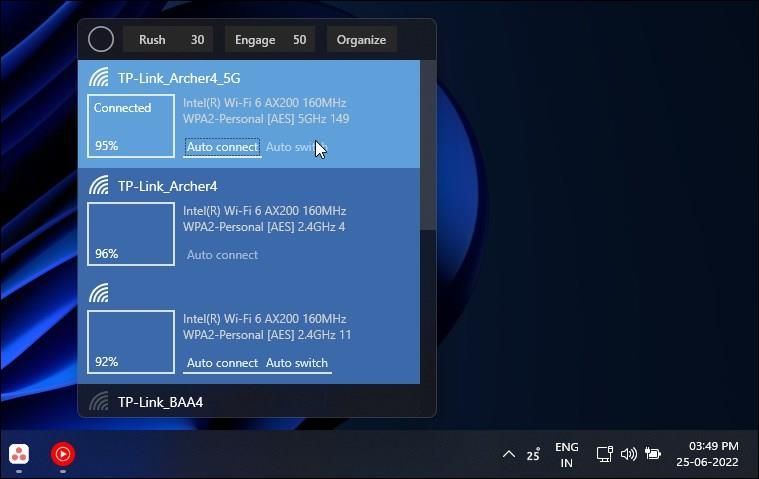Select the TP-Link_BAA4 network
This screenshot has height=479, width=759.
pos(161,402)
